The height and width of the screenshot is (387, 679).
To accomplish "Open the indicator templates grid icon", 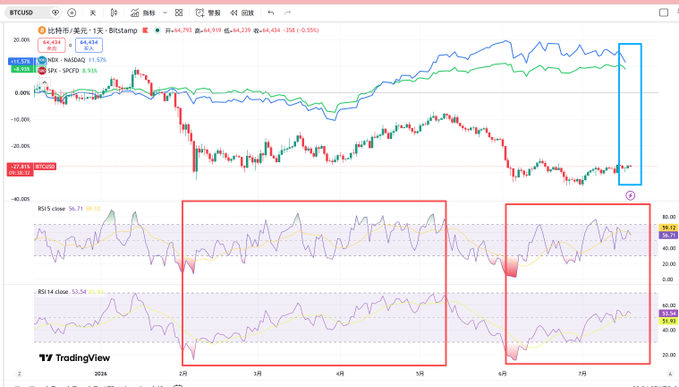I will coord(179,13).
